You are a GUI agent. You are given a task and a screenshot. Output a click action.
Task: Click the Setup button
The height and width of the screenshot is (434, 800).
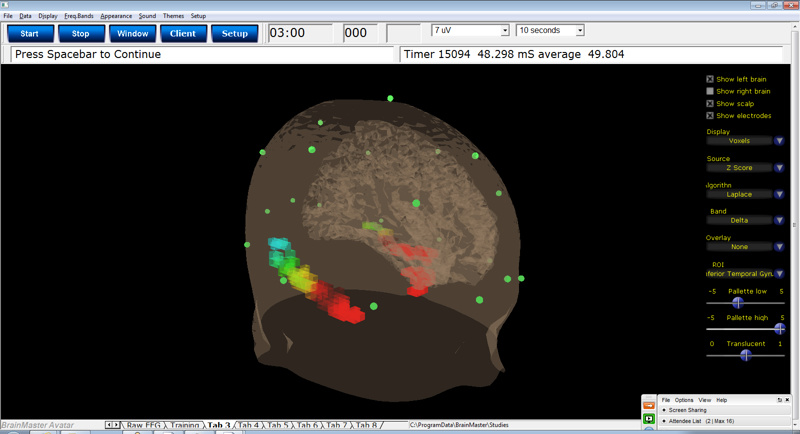coord(235,34)
